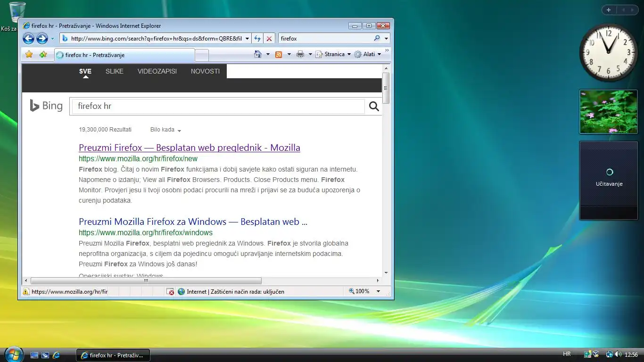Open the Stranica menu
This screenshot has height=362, width=644.
click(333, 54)
